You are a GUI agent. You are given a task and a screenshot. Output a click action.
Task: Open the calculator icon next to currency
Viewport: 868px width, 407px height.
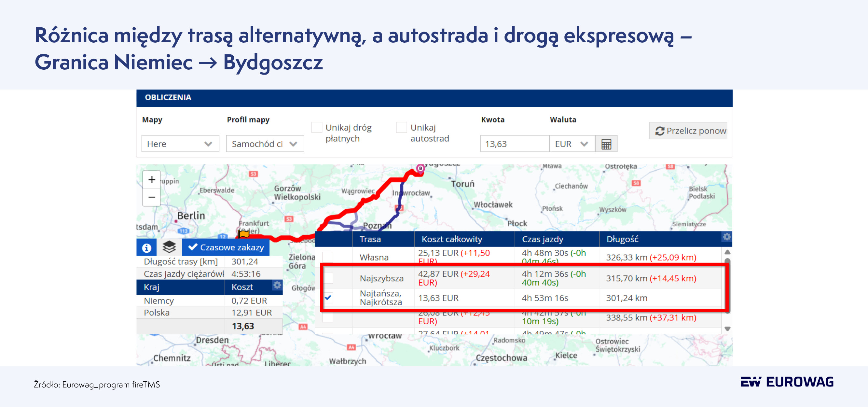pos(606,144)
